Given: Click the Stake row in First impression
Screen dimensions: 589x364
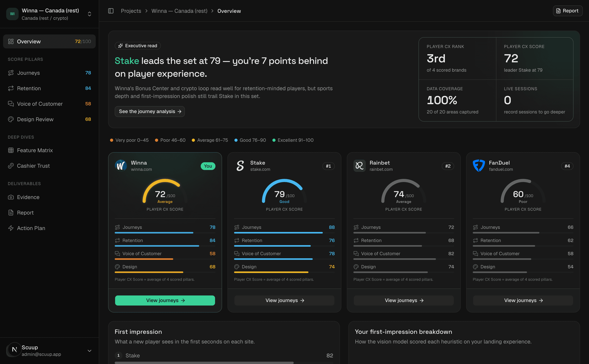Looking at the screenshot, I should coord(224,357).
